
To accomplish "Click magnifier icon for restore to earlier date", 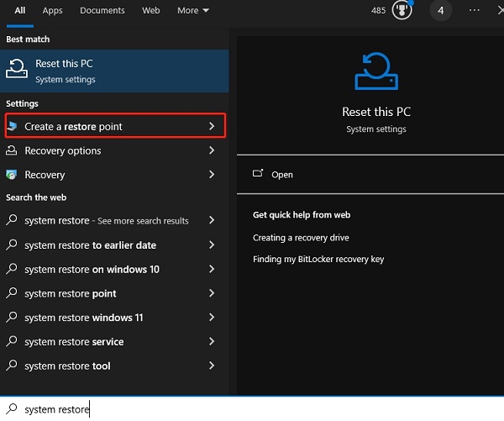I will [x=12, y=245].
